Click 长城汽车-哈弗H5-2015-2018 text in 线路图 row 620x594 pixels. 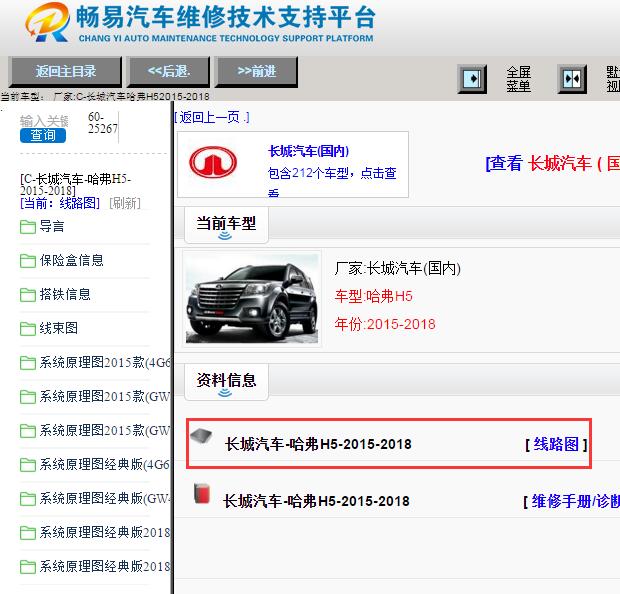coord(318,444)
